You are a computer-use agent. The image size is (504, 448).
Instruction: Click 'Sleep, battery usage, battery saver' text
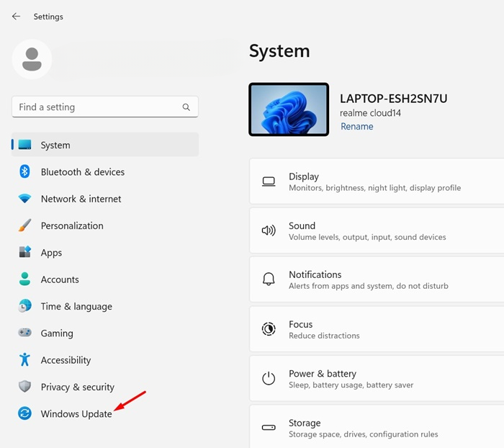(351, 385)
